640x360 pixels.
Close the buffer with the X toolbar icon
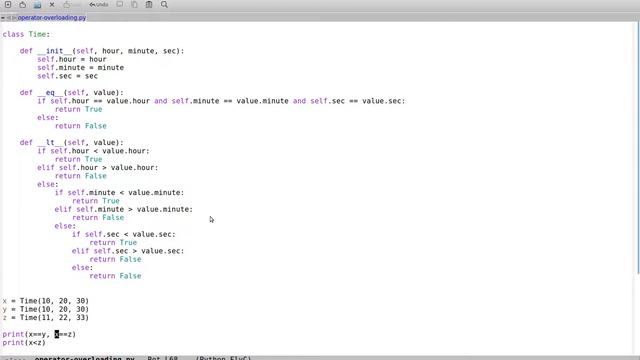[52, 4]
